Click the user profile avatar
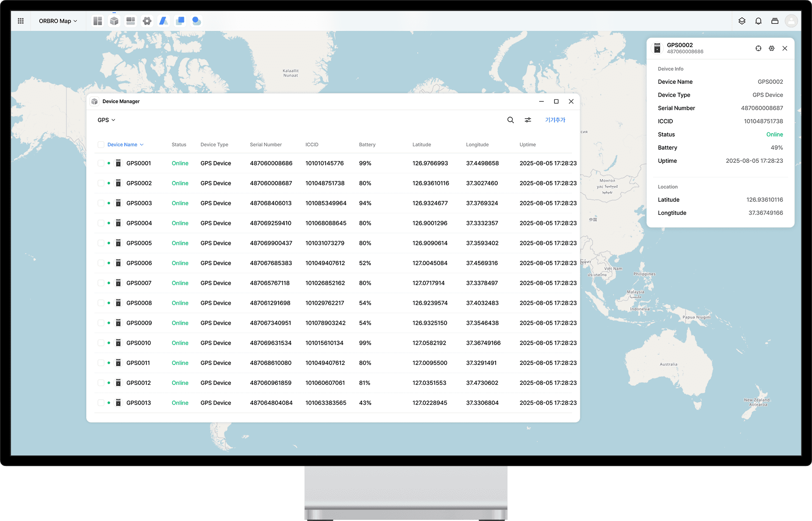 click(x=791, y=21)
